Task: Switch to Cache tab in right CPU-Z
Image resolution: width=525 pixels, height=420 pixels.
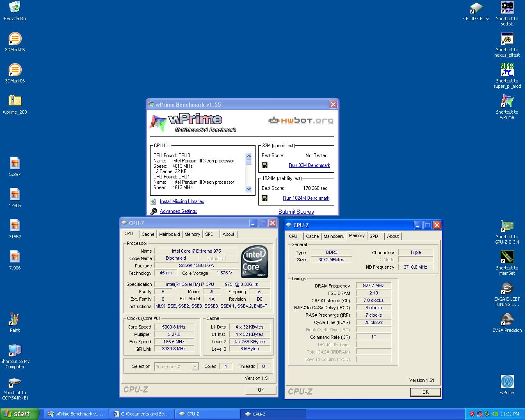Action: (313, 236)
